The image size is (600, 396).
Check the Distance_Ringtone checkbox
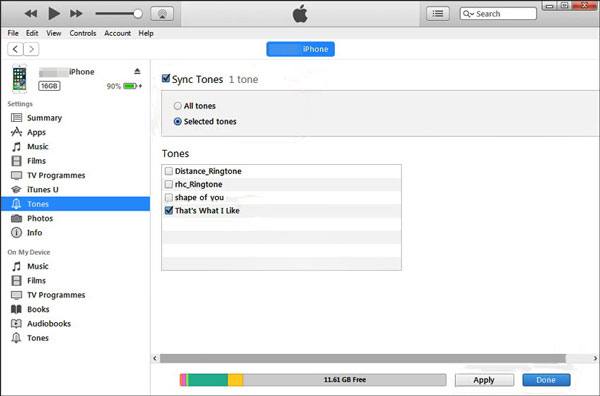pyautogui.click(x=169, y=171)
